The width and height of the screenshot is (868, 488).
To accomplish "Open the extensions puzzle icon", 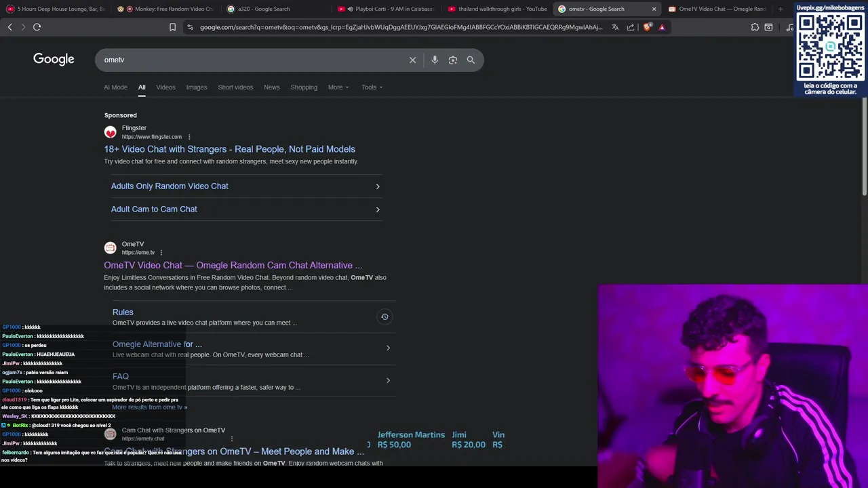I will click(755, 27).
